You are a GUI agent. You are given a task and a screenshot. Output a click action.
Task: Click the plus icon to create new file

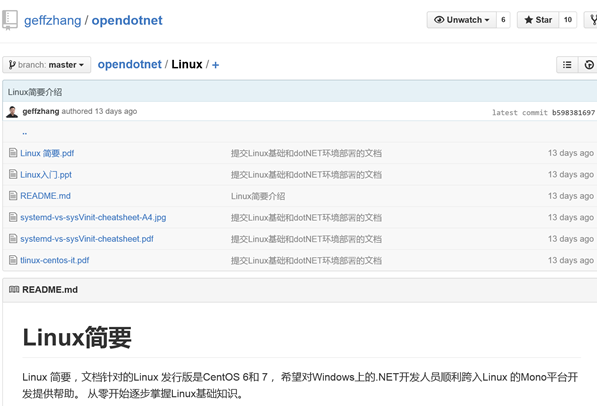click(215, 65)
